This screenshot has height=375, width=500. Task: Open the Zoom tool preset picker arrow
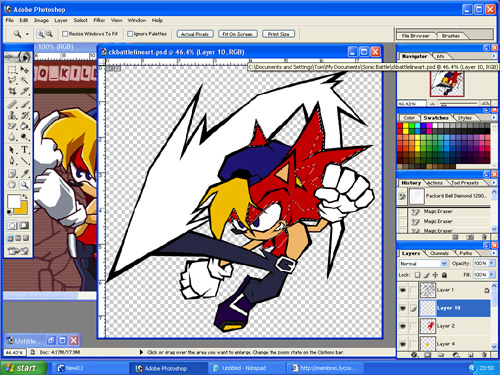[x=27, y=34]
